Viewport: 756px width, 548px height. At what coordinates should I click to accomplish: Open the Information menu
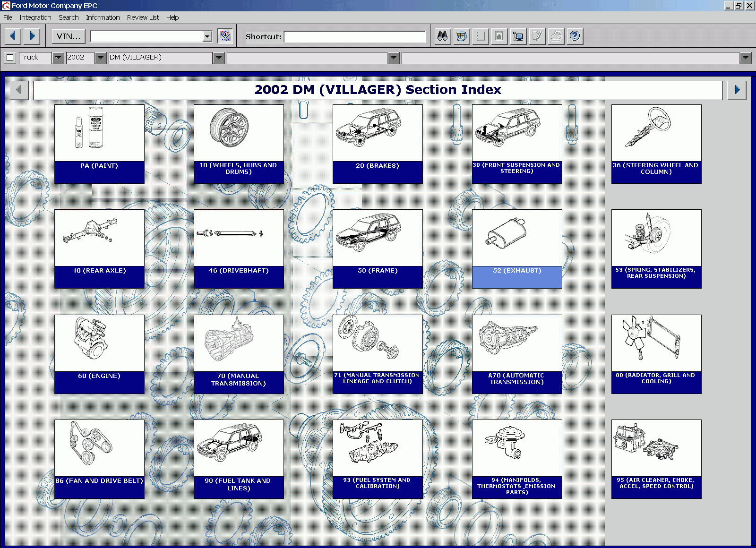pos(103,17)
